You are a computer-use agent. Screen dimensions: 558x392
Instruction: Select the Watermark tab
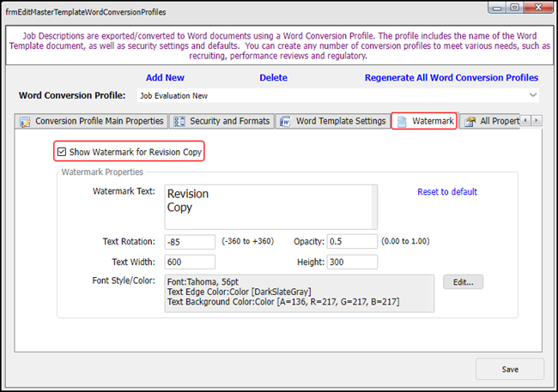pos(424,121)
